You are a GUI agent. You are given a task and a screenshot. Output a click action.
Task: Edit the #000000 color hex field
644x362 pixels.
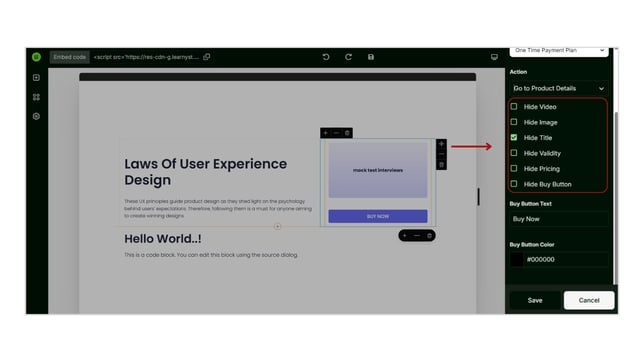click(x=567, y=259)
